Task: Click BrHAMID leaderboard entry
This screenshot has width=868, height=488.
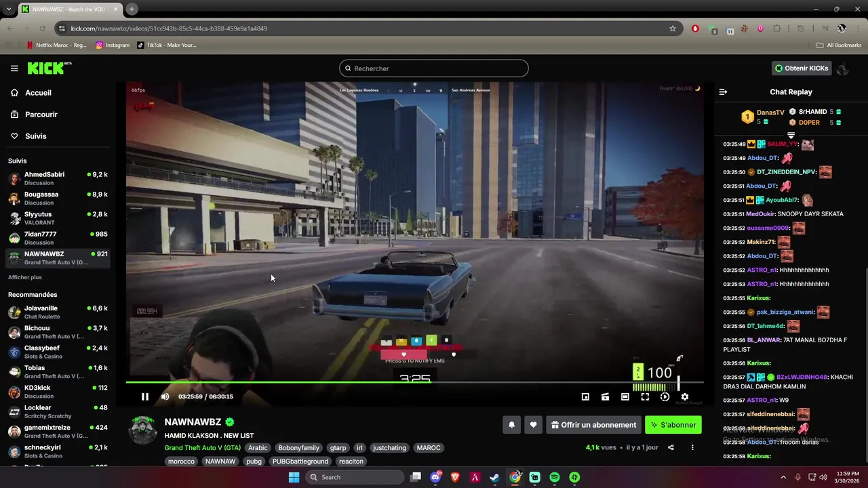Action: [x=815, y=112]
